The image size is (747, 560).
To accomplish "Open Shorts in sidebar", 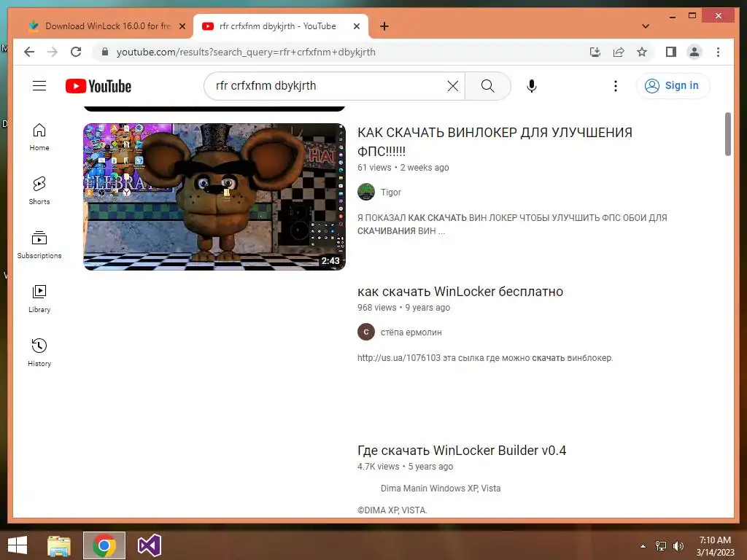I will coord(39,191).
